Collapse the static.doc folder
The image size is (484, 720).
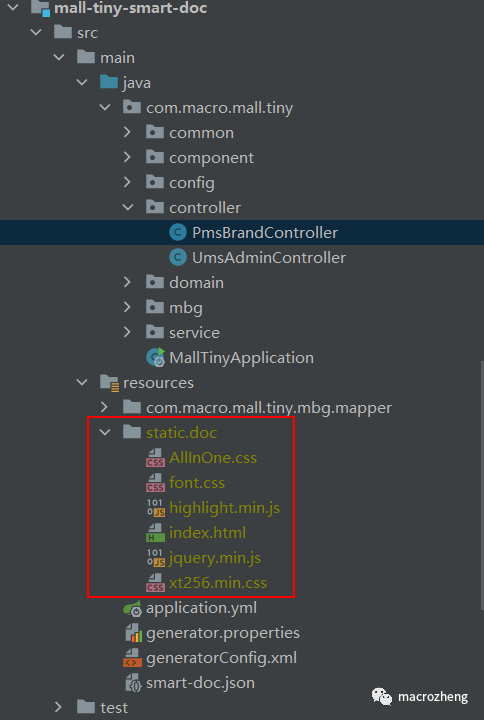(105, 433)
